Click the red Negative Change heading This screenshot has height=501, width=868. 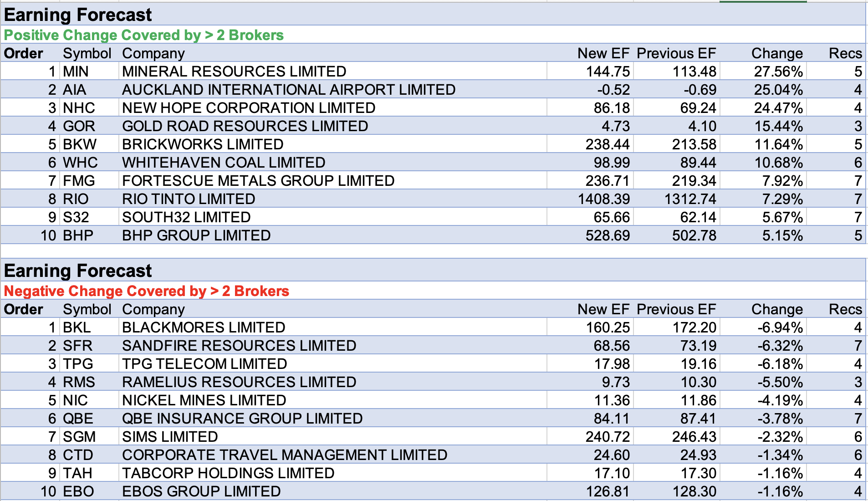tap(147, 291)
